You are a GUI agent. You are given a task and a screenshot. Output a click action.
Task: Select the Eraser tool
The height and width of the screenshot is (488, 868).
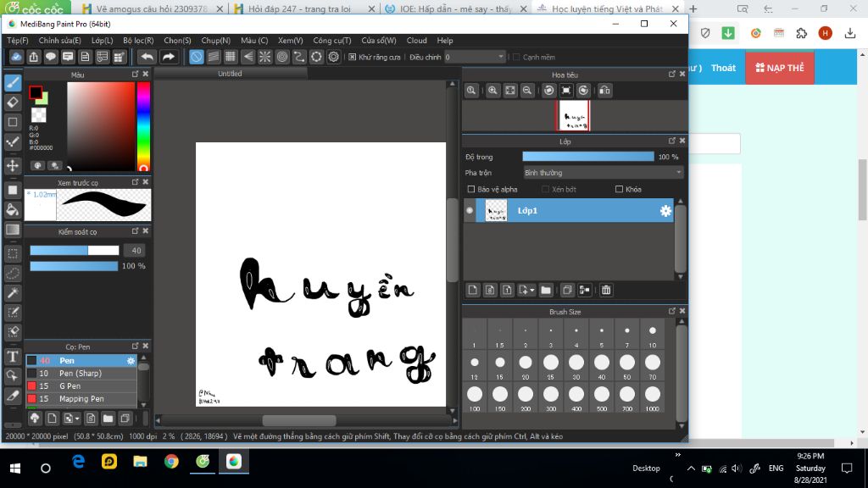pyautogui.click(x=13, y=103)
